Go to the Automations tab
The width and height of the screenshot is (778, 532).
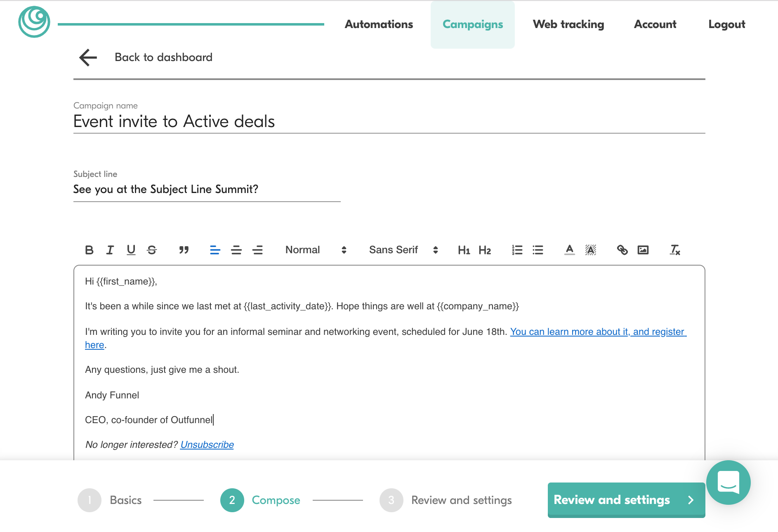(379, 24)
